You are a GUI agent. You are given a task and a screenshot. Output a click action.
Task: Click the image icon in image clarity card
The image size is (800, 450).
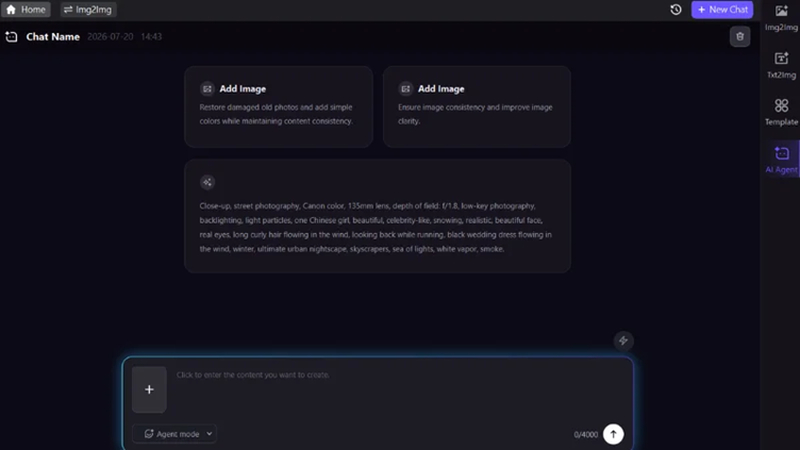click(406, 89)
